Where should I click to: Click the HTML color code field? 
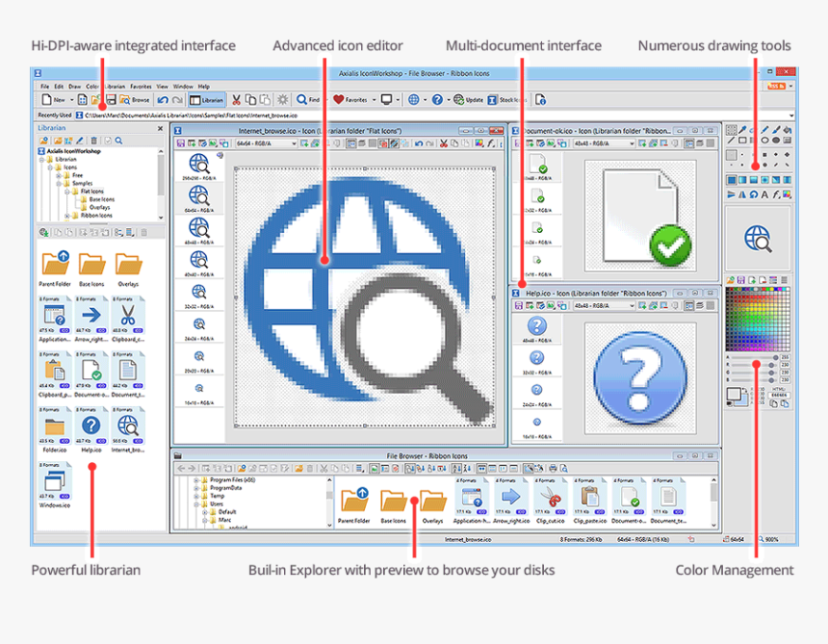click(x=780, y=395)
